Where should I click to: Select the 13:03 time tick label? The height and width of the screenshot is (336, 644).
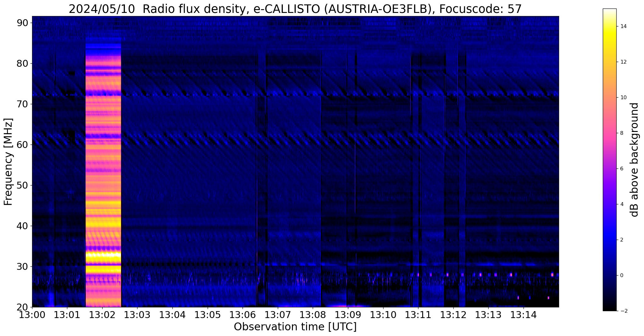[x=137, y=315]
